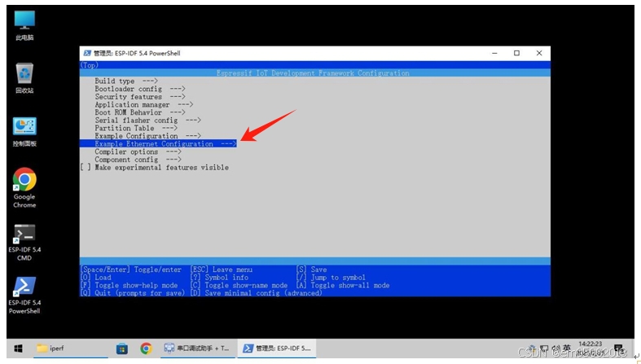
Task: Minimize the ESP-IDF 5.4 PowerShell window
Action: click(494, 53)
